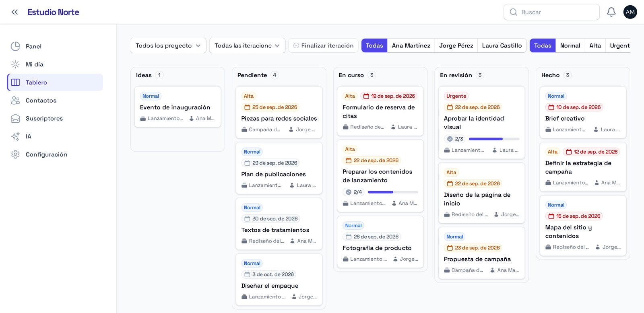
Task: Click the Suscriptores inbox icon
Action: pos(15,118)
